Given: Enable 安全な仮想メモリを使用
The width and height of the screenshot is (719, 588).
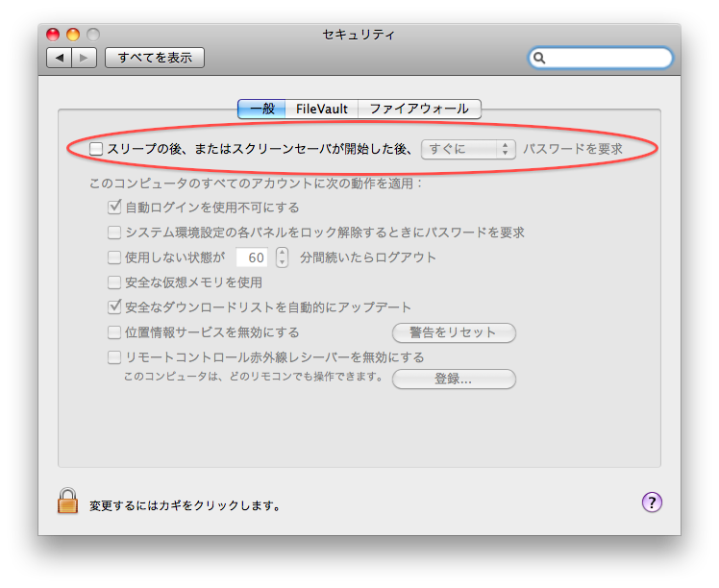Looking at the screenshot, I should (x=114, y=282).
